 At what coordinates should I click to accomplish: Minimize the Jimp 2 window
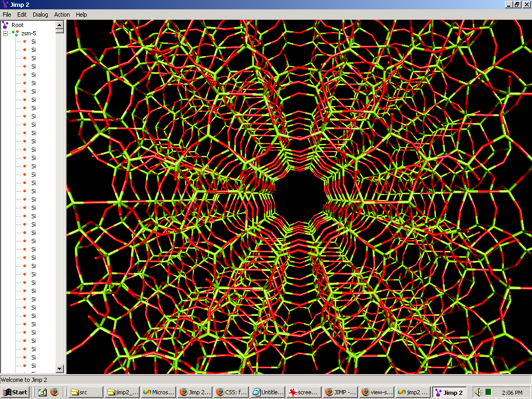tap(509, 4)
